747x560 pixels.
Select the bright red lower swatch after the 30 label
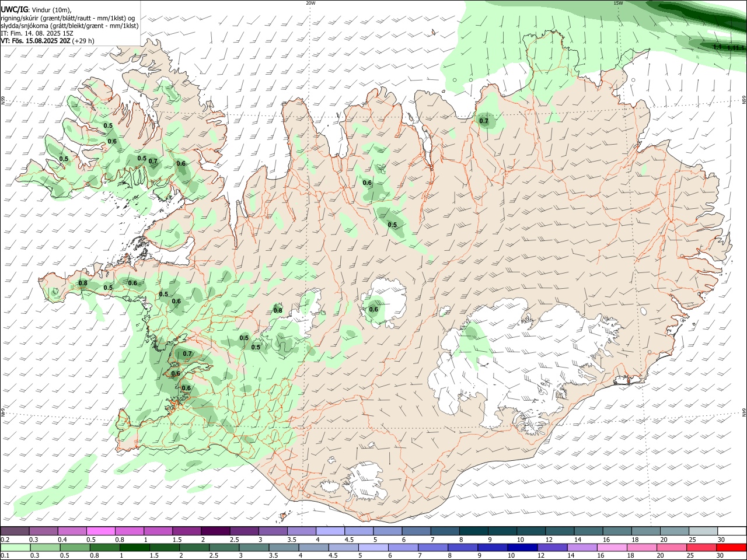tap(731, 548)
